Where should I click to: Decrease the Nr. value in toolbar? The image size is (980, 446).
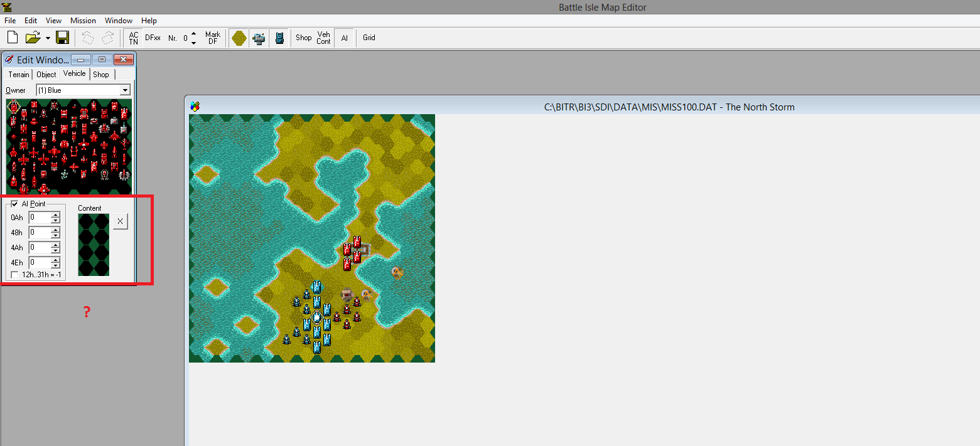pos(193,42)
